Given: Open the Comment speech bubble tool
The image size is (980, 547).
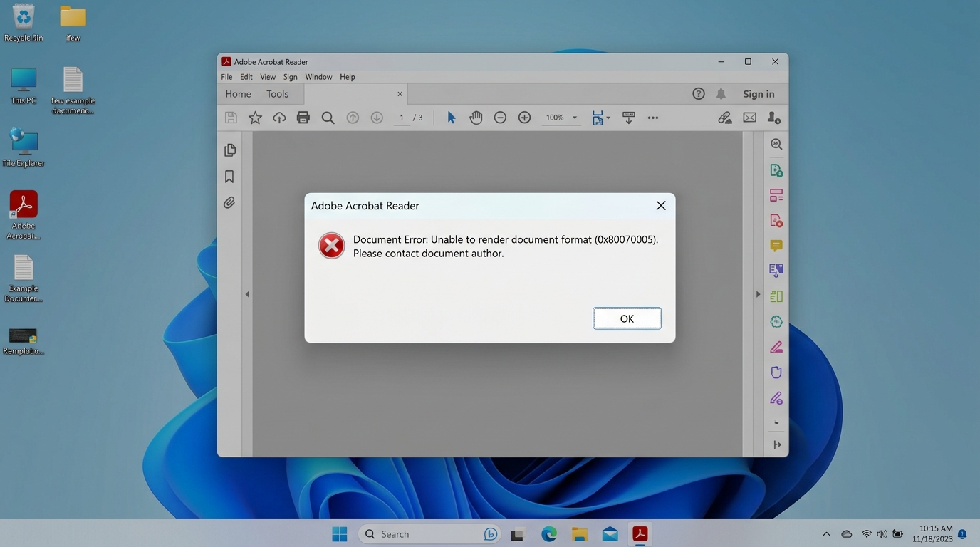Looking at the screenshot, I should 776,246.
